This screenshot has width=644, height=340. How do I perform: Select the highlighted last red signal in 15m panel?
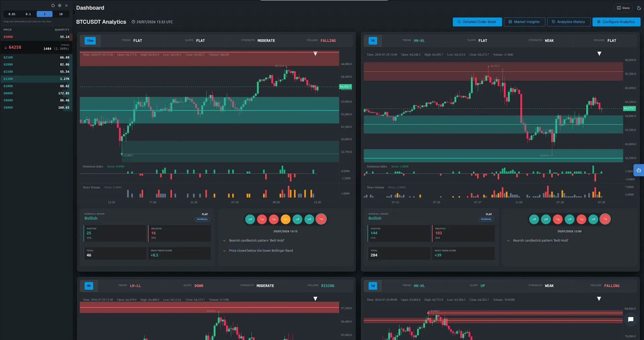coord(321,219)
